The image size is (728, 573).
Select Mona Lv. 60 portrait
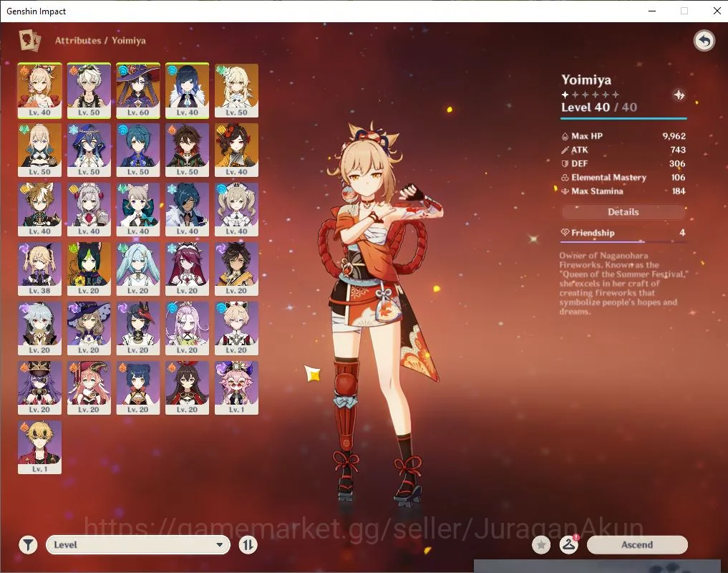click(138, 91)
